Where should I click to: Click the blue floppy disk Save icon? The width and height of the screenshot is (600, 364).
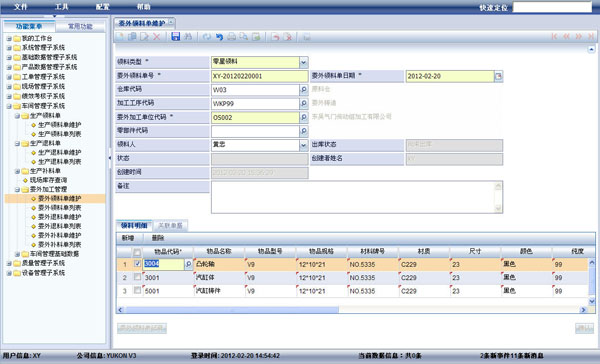click(x=176, y=37)
